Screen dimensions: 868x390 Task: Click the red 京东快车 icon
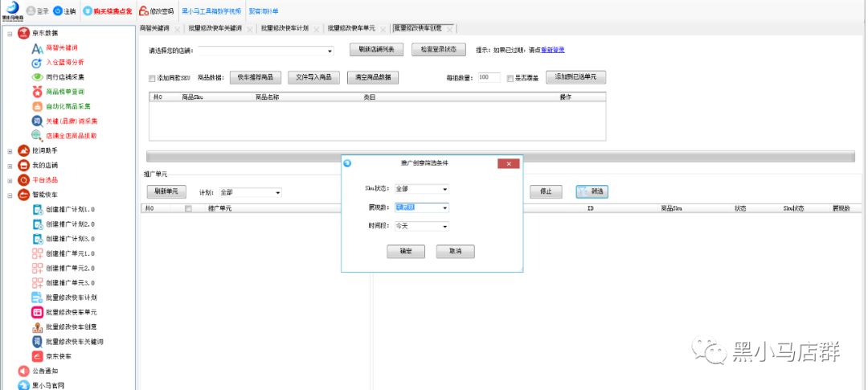37,356
